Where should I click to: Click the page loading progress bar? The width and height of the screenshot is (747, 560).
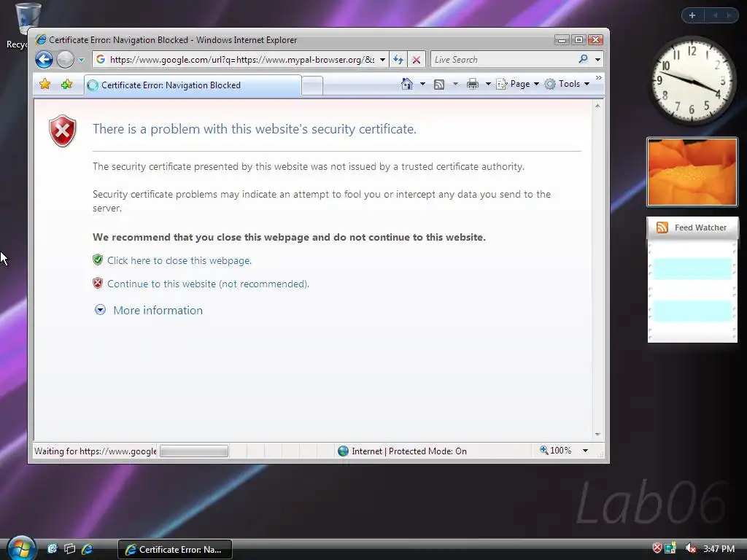194,451
